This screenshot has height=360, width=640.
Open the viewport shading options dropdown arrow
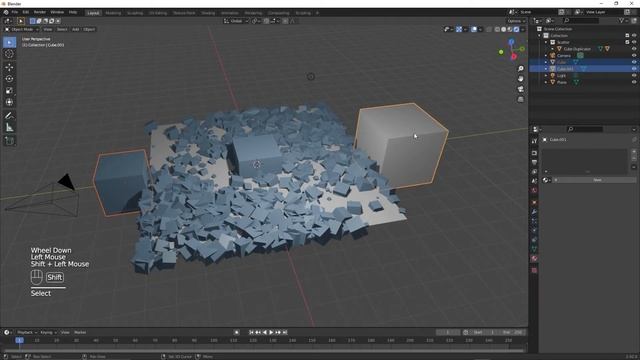click(523, 29)
